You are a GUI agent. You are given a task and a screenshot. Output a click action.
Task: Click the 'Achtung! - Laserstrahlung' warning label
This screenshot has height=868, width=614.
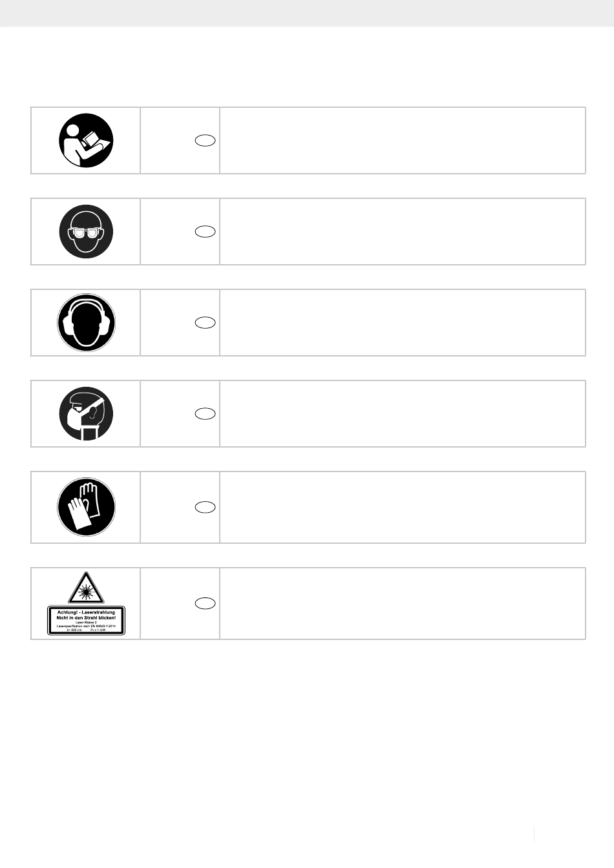(86, 620)
